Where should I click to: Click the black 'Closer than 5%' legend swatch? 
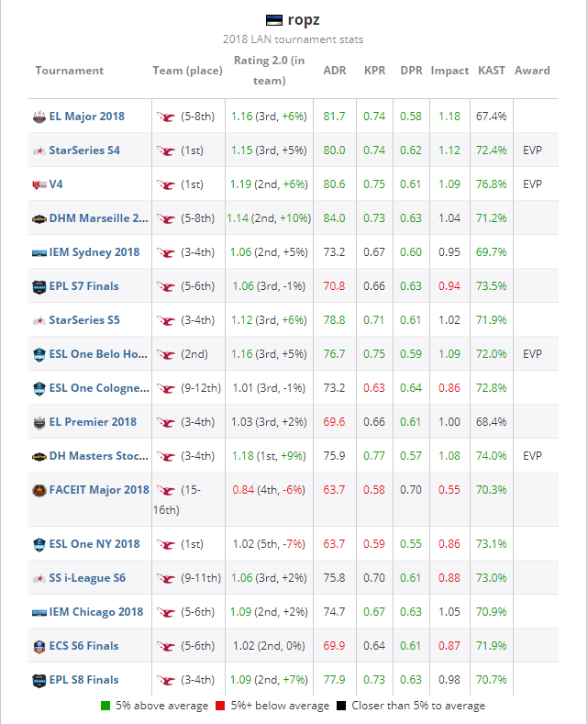[x=341, y=706]
